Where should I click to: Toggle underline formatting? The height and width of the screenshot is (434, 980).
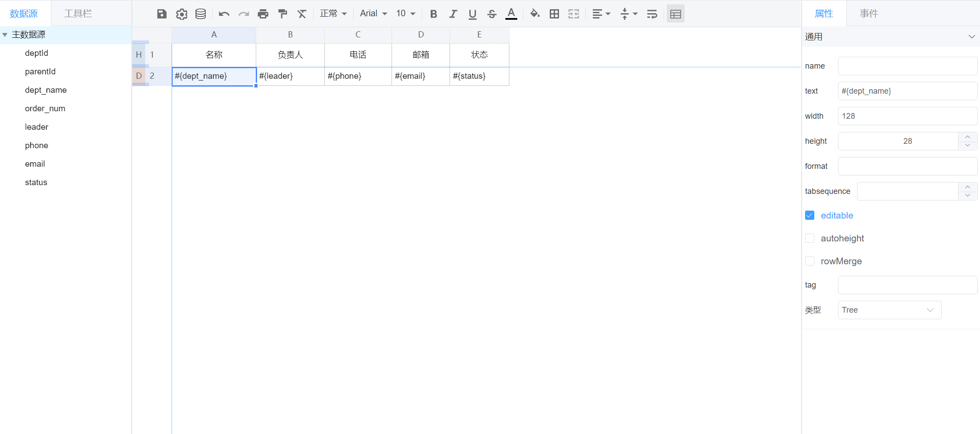(x=472, y=14)
